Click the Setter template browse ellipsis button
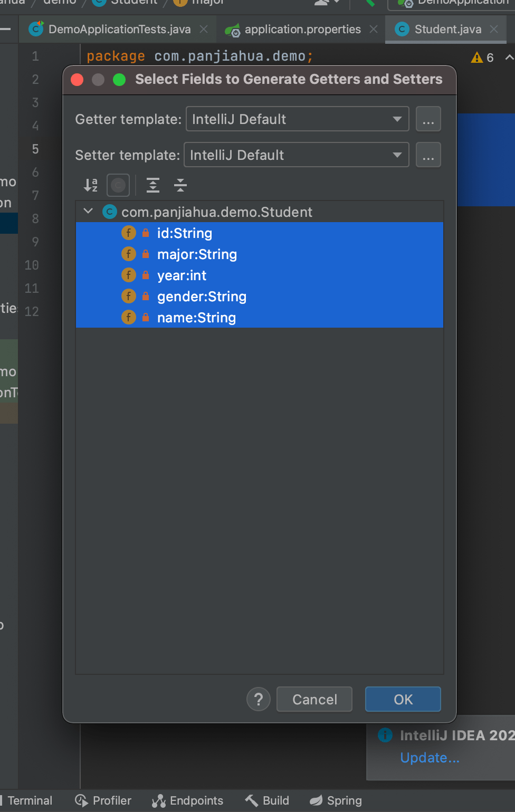 pyautogui.click(x=428, y=155)
